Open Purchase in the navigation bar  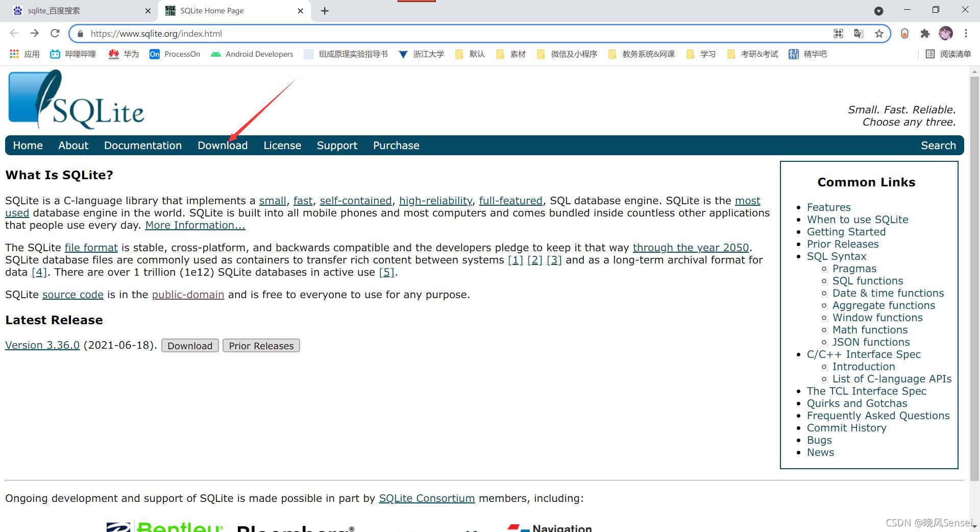click(396, 146)
